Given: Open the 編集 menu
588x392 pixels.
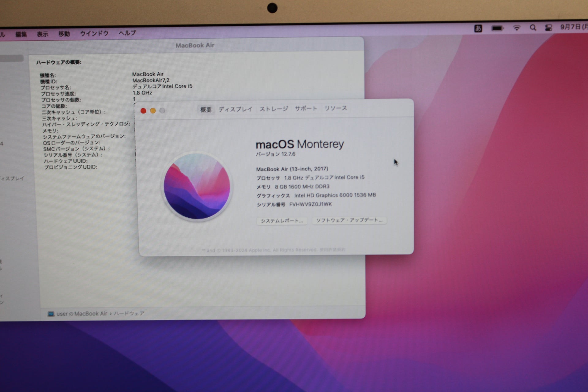Looking at the screenshot, I should (x=21, y=34).
